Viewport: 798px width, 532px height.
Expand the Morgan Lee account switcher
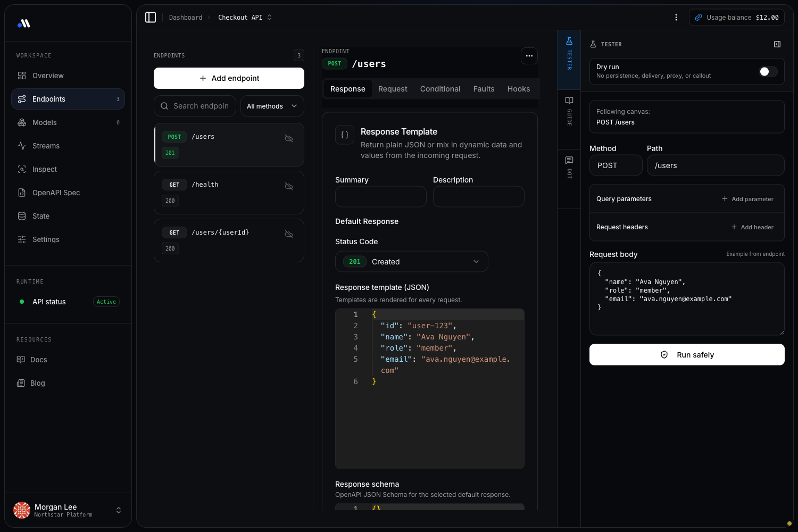tap(119, 510)
